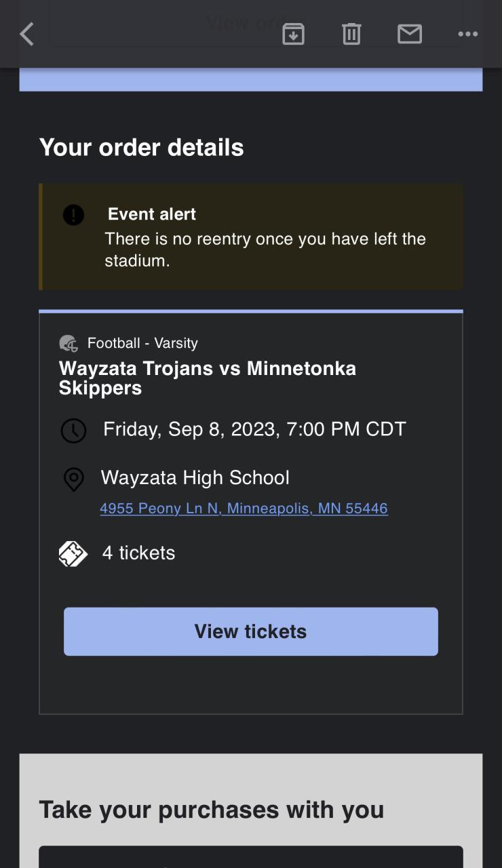This screenshot has width=502, height=868.
Task: Tap the clock icon beside date
Action: point(73,431)
